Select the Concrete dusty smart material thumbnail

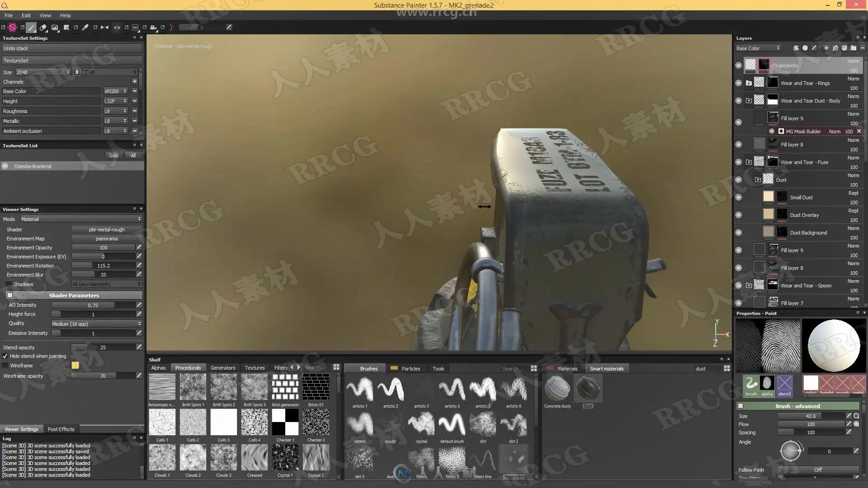pyautogui.click(x=557, y=389)
